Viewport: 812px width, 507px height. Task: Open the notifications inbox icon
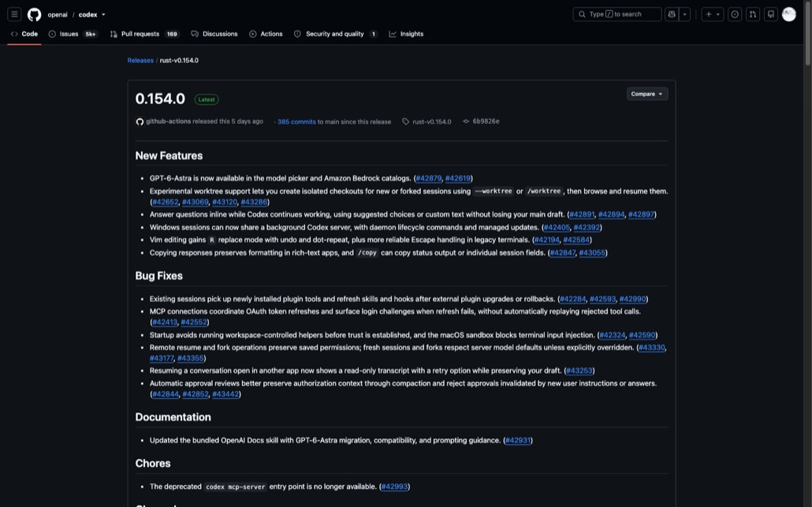click(770, 14)
